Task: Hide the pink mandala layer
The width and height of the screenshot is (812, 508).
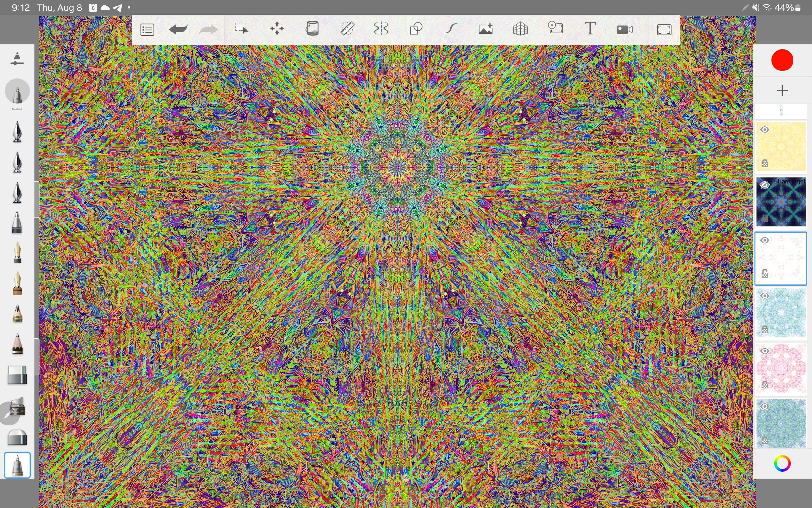Action: coord(765,351)
